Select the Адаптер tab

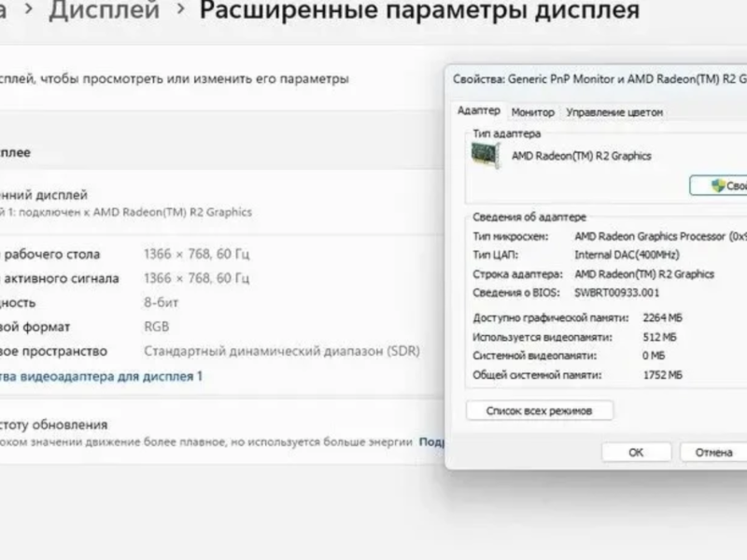tap(480, 109)
